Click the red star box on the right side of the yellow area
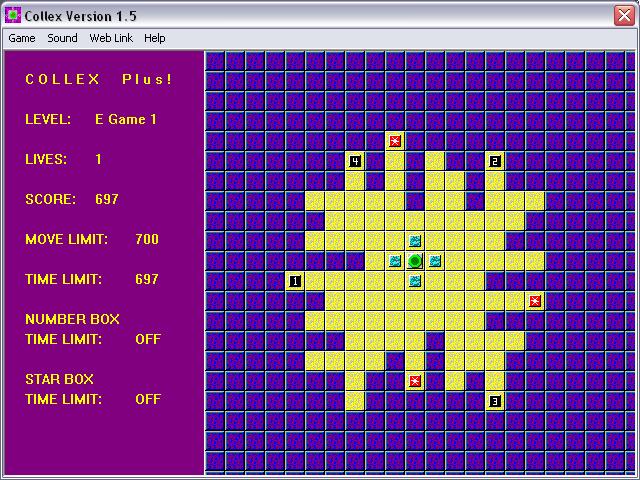Screen dimensions: 640x480 coord(535,301)
